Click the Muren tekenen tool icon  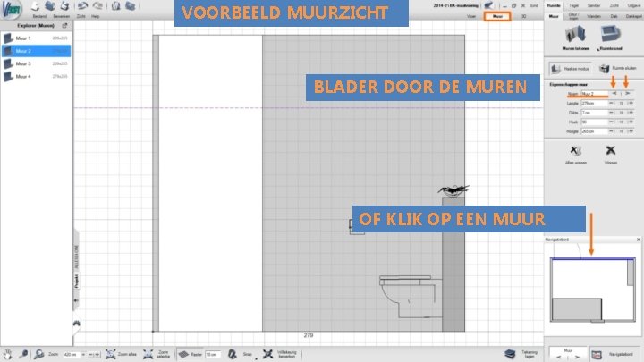click(x=575, y=35)
